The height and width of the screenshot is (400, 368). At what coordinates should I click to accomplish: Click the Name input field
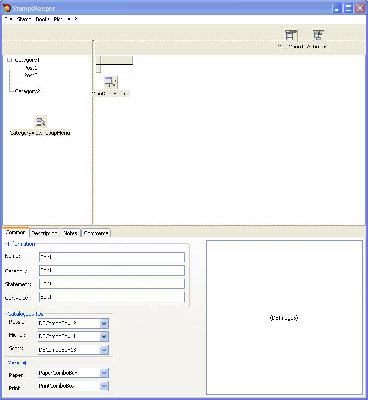tap(112, 257)
